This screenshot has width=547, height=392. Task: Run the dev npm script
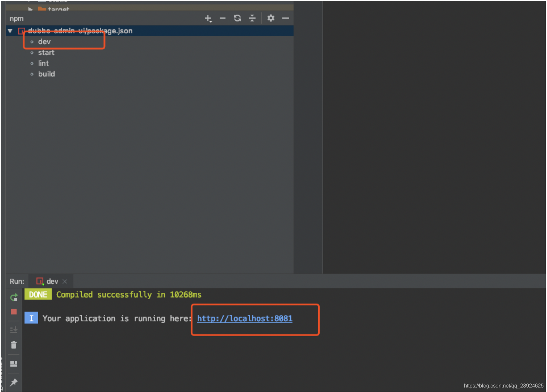pyautogui.click(x=44, y=42)
